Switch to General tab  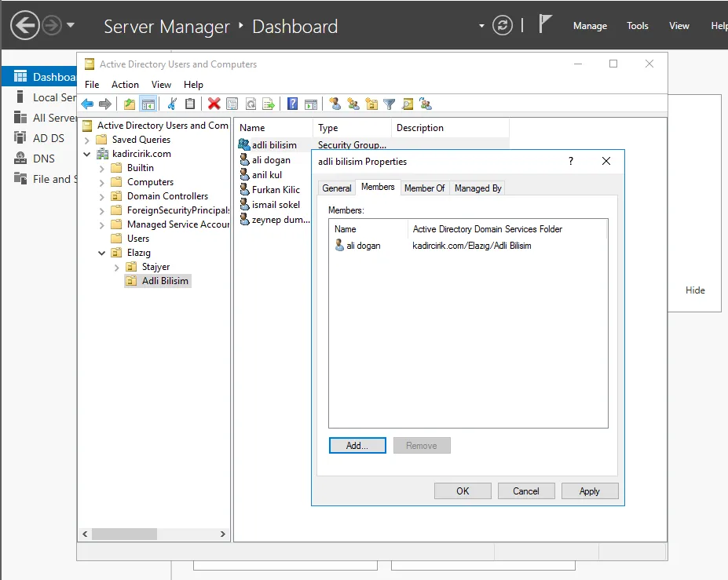click(337, 188)
